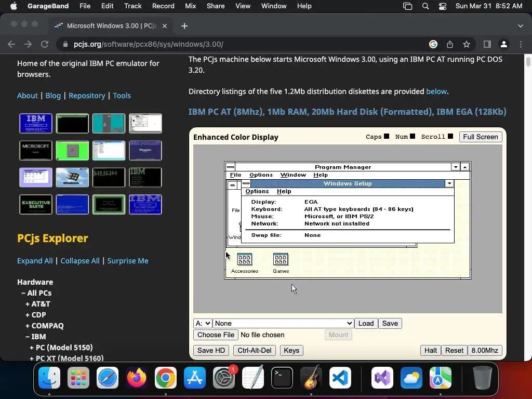Screen dimensions: 532x399
Task: Open the Program Manager Options menu
Action: (261, 175)
